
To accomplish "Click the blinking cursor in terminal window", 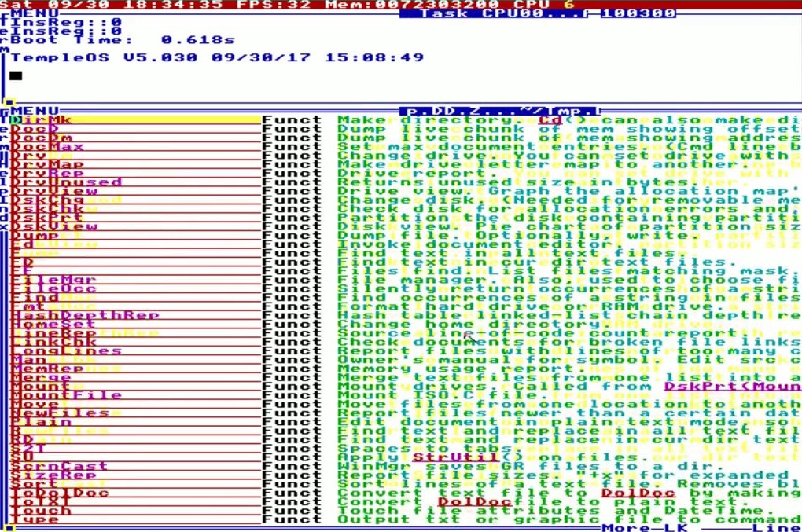I will [x=16, y=75].
